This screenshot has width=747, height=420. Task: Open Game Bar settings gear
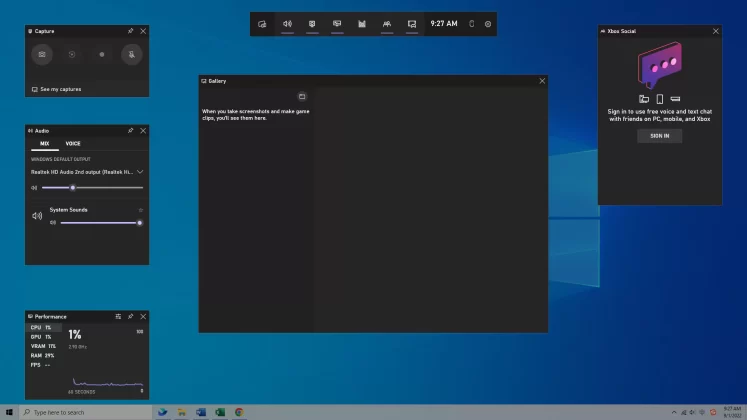coord(488,24)
